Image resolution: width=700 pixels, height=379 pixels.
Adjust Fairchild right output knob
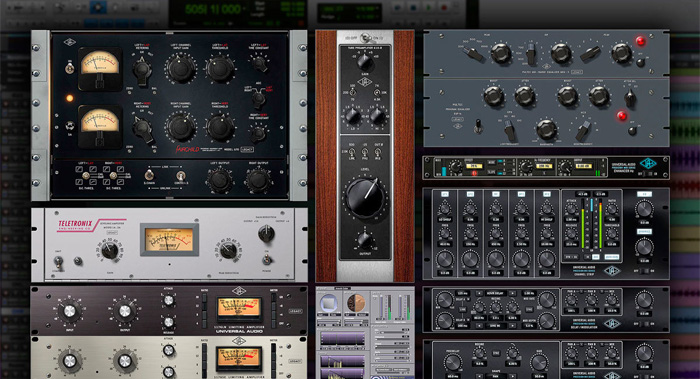pyautogui.click(x=258, y=180)
